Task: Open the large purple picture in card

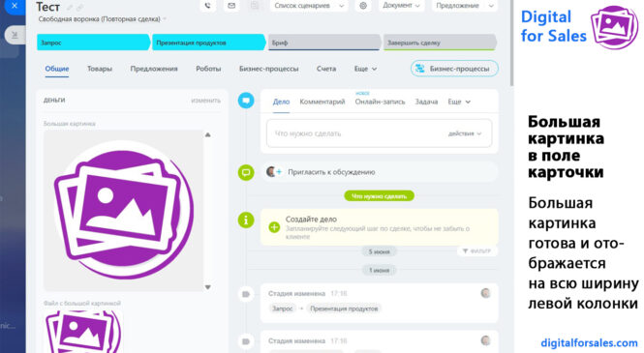Action: click(123, 210)
